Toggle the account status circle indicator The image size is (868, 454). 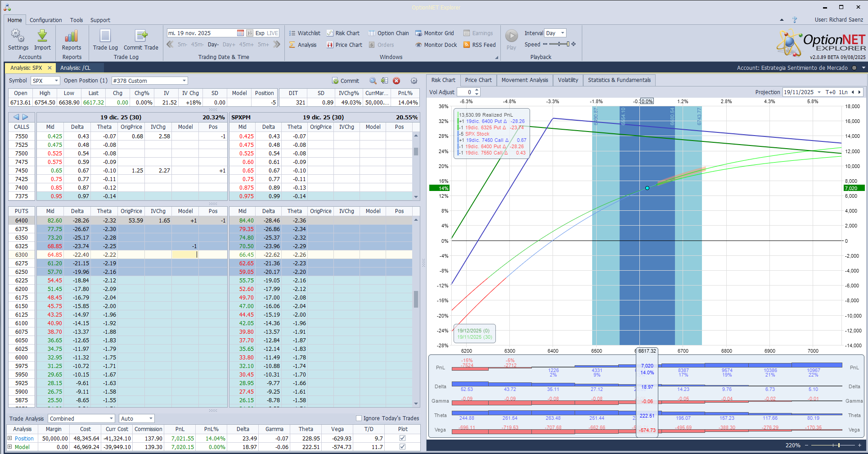(x=854, y=68)
